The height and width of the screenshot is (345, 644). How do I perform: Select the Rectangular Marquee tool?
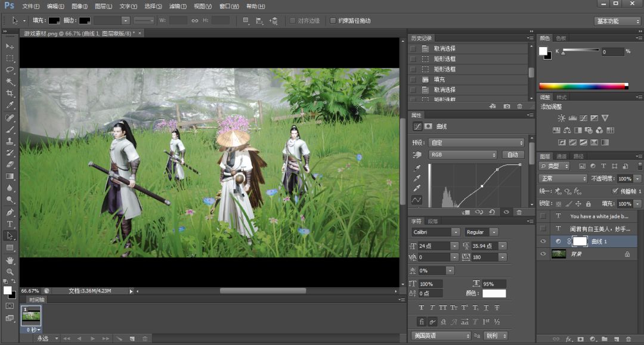(x=10, y=58)
